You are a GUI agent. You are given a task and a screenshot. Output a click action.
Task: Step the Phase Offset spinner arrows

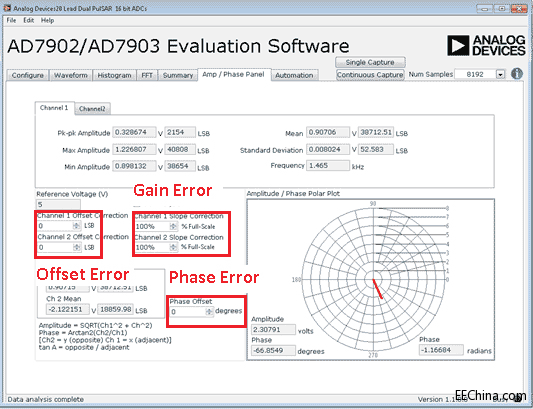coord(209,312)
